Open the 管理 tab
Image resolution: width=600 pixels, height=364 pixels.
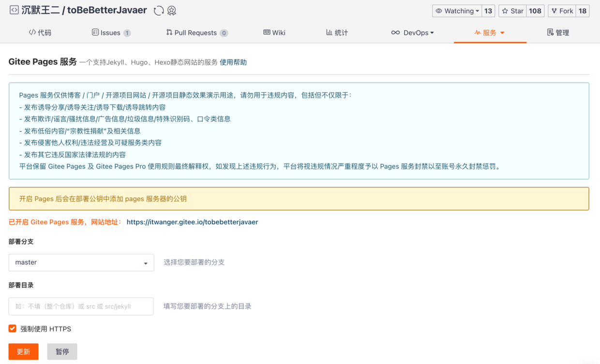pyautogui.click(x=558, y=32)
